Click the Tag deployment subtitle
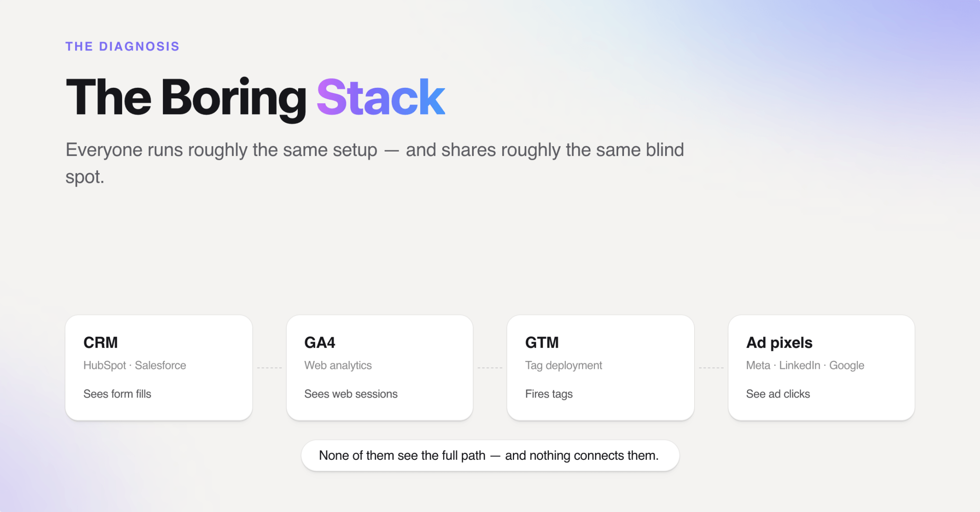Viewport: 980px width, 512px height. tap(563, 365)
